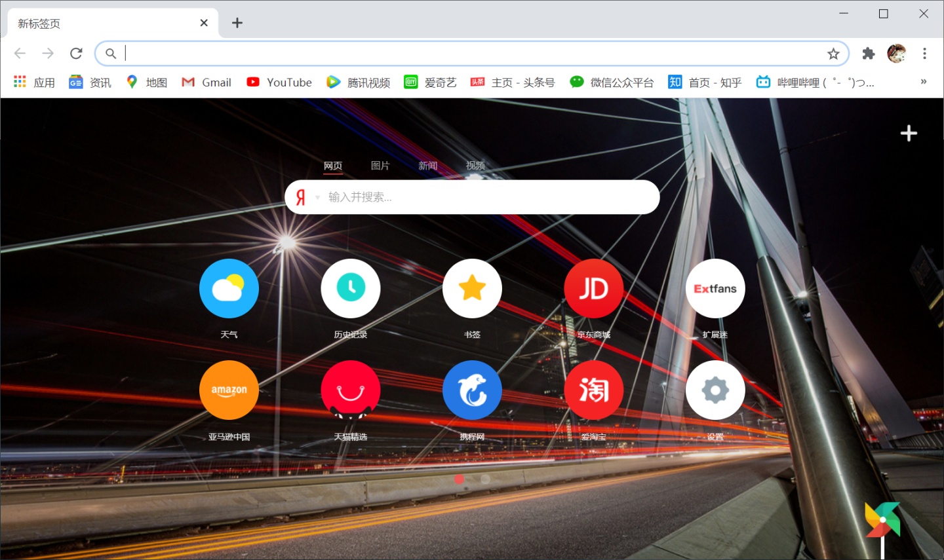This screenshot has height=560, width=944.
Task: Open the Chrome three-dot menu
Action: pyautogui.click(x=924, y=54)
